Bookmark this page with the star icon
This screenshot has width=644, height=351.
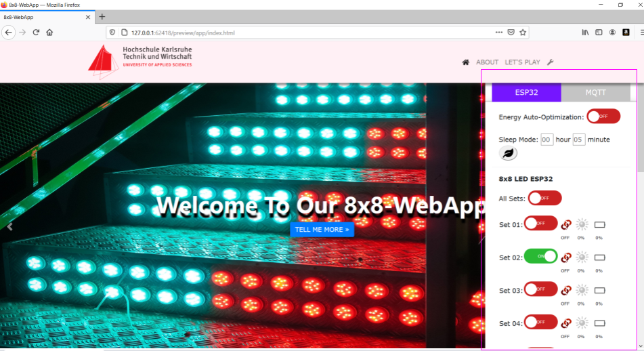[523, 33]
